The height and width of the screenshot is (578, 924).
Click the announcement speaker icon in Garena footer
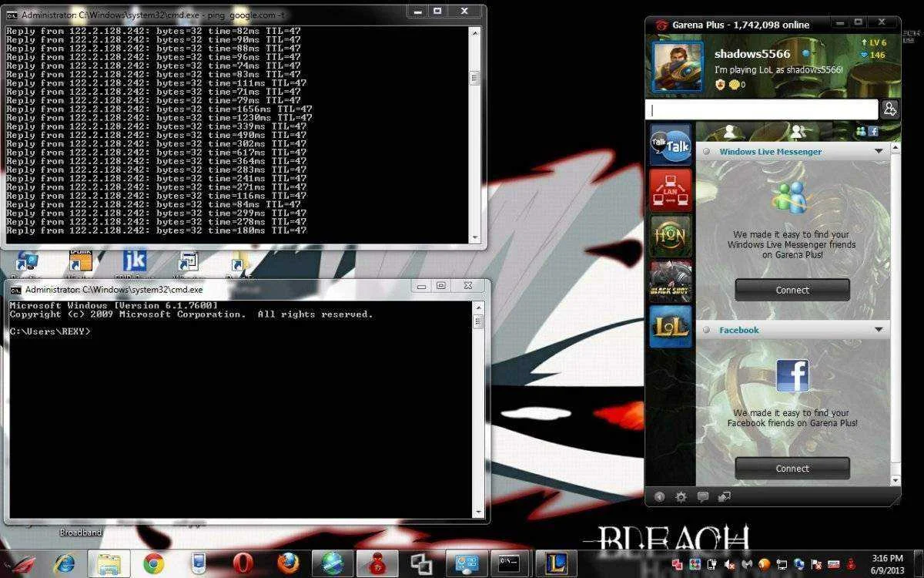coord(660,497)
